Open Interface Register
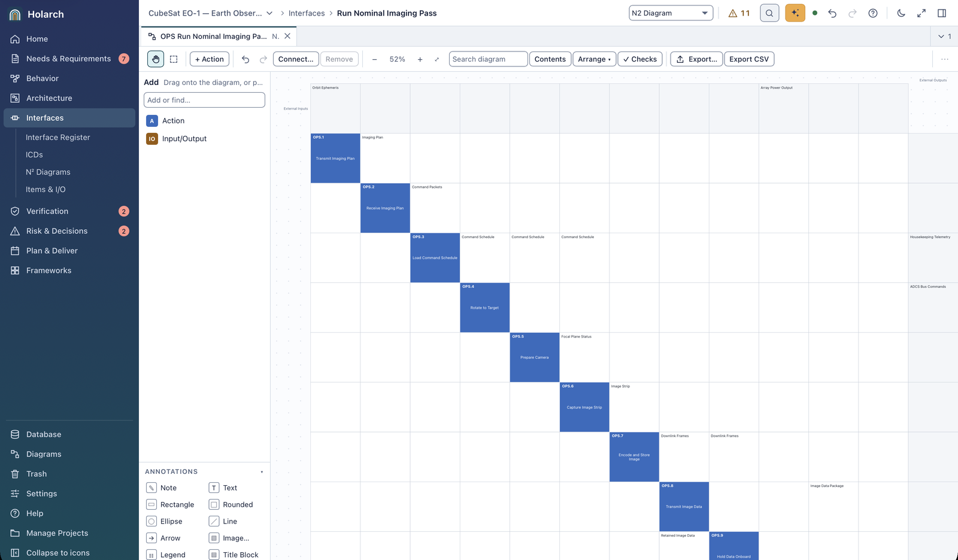Screen dimensions: 958x560 pyautogui.click(x=58, y=138)
